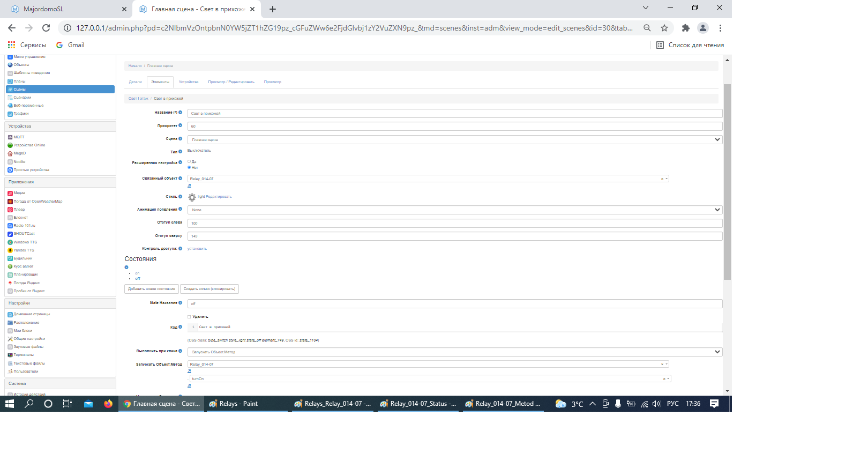868x460 pixels.
Task: Clear the turnOn method selection
Action: point(664,379)
